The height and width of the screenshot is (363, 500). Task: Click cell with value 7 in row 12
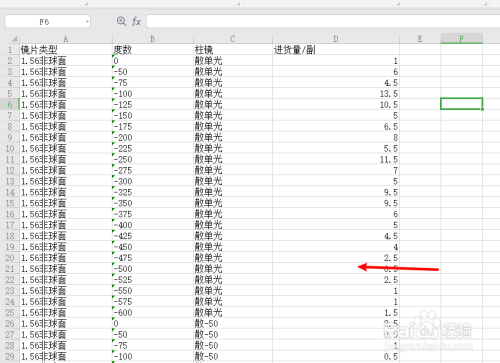[336, 170]
